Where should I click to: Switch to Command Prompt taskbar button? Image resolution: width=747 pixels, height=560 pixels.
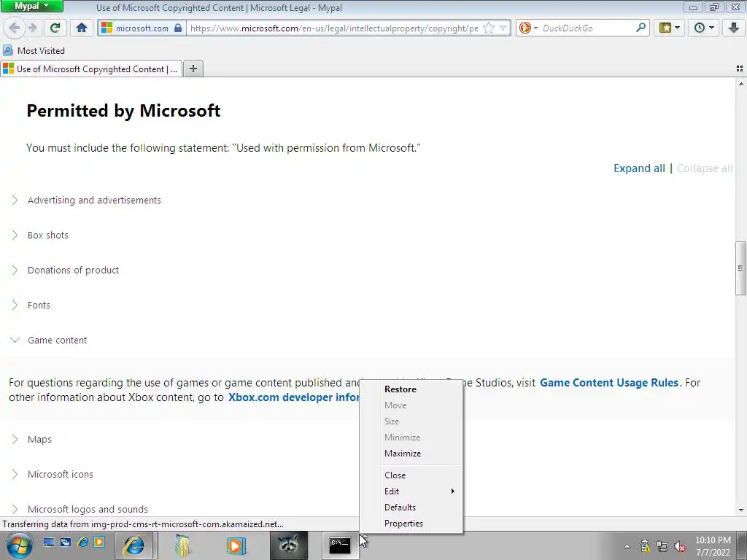[x=340, y=545]
